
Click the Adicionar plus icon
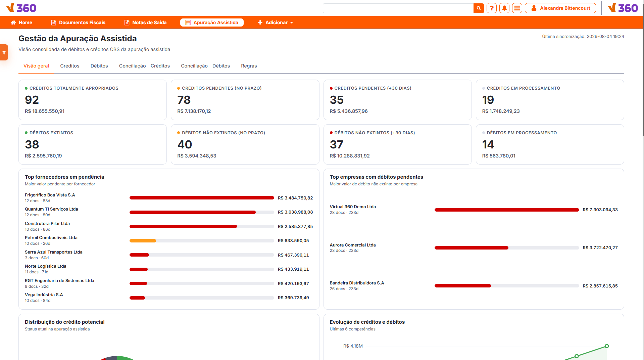(260, 22)
